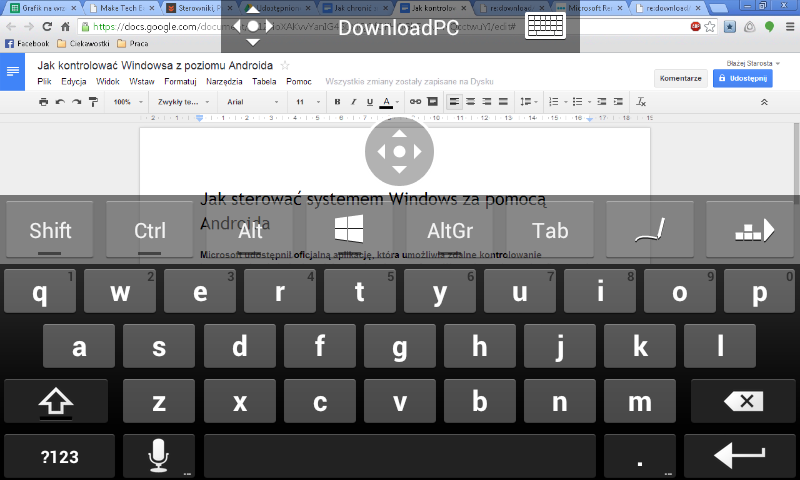Toggle Bold formatting
The width and height of the screenshot is (800, 480).
pyautogui.click(x=337, y=102)
